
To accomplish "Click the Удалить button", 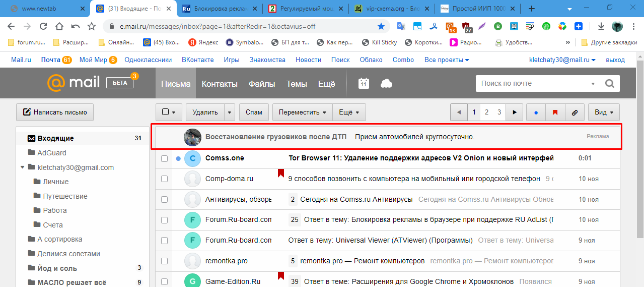I will point(205,112).
